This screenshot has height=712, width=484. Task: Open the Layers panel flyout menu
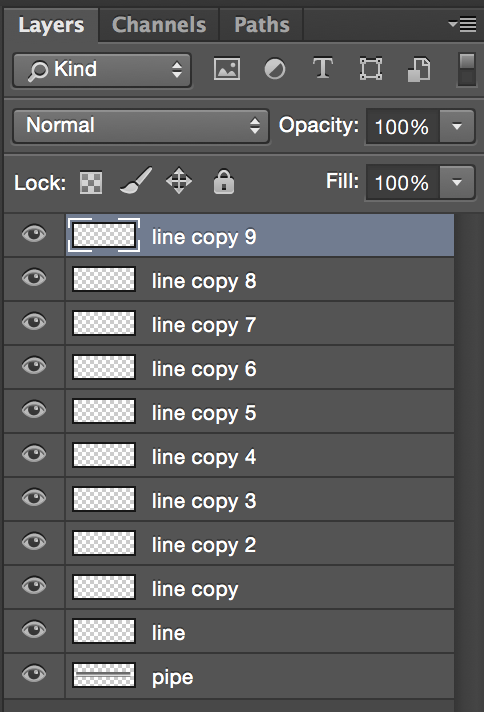coord(462,24)
